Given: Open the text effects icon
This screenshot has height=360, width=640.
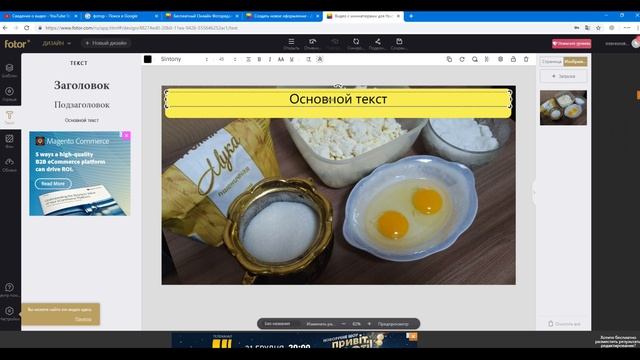Looking at the screenshot, I should [x=320, y=59].
